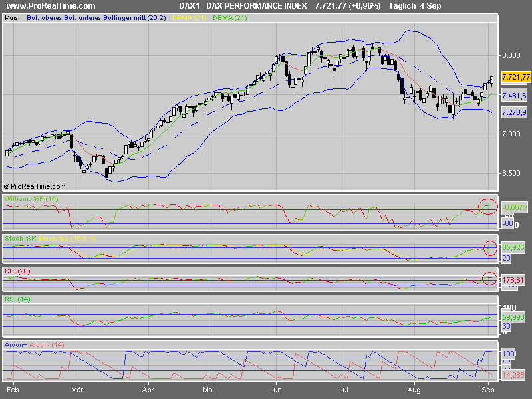The height and width of the screenshot is (399, 532).
Task: Select the Bollinger mitt (20 2) legend entry
Action: (x=135, y=18)
